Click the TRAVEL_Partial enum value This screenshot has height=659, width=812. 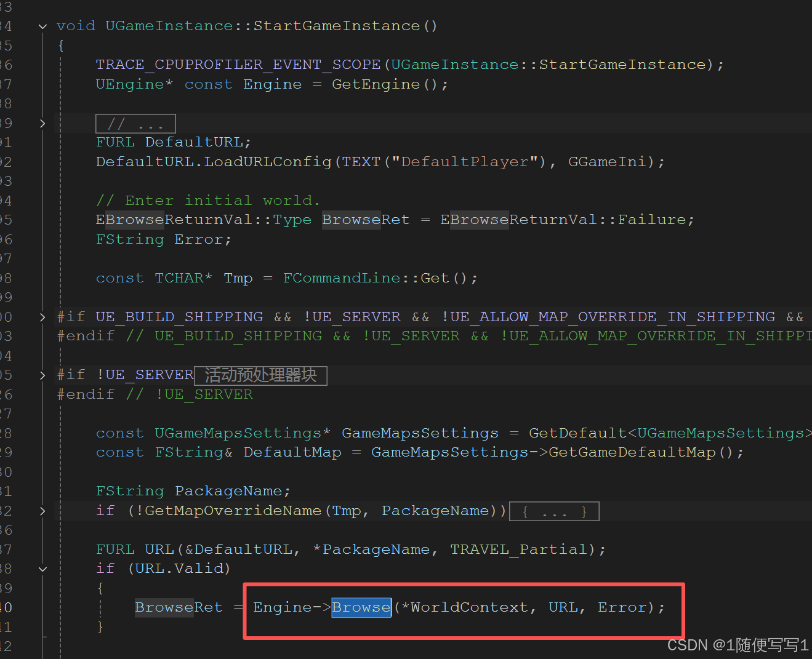pos(518,549)
